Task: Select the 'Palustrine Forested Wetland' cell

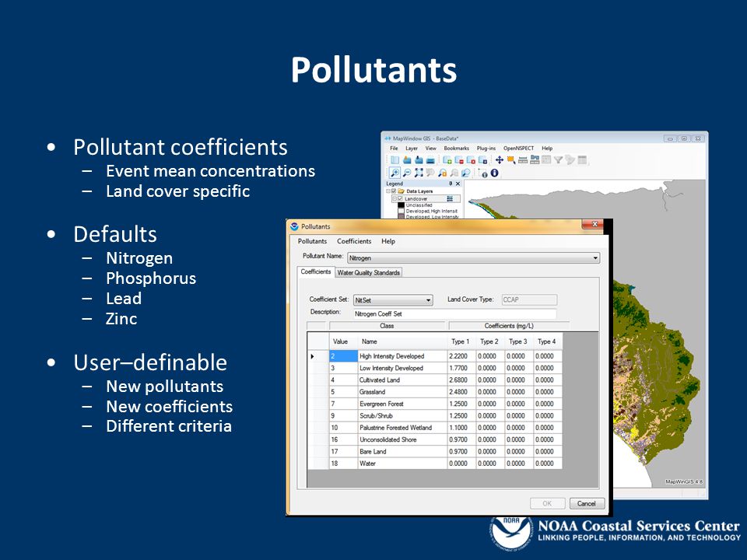Action: pyautogui.click(x=402, y=428)
